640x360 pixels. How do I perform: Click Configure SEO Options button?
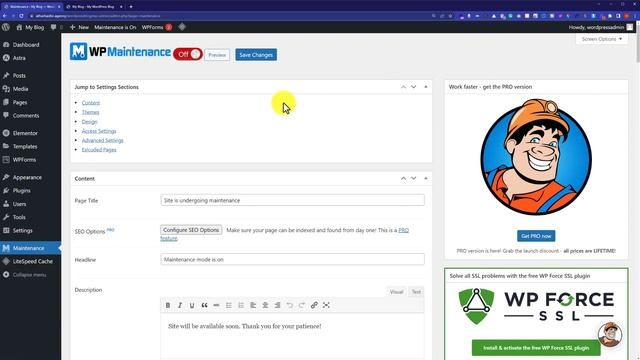pos(191,230)
